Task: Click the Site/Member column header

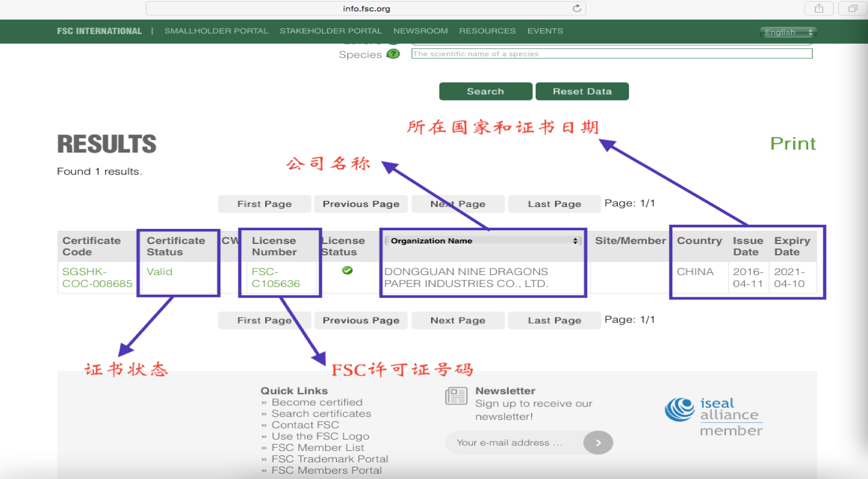Action: 630,240
